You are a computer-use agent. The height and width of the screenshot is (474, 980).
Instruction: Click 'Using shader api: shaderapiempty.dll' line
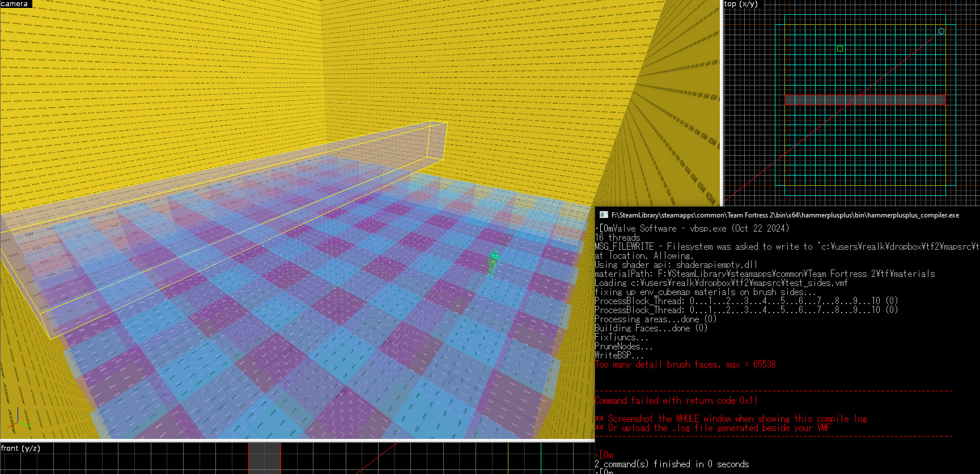coord(676,265)
